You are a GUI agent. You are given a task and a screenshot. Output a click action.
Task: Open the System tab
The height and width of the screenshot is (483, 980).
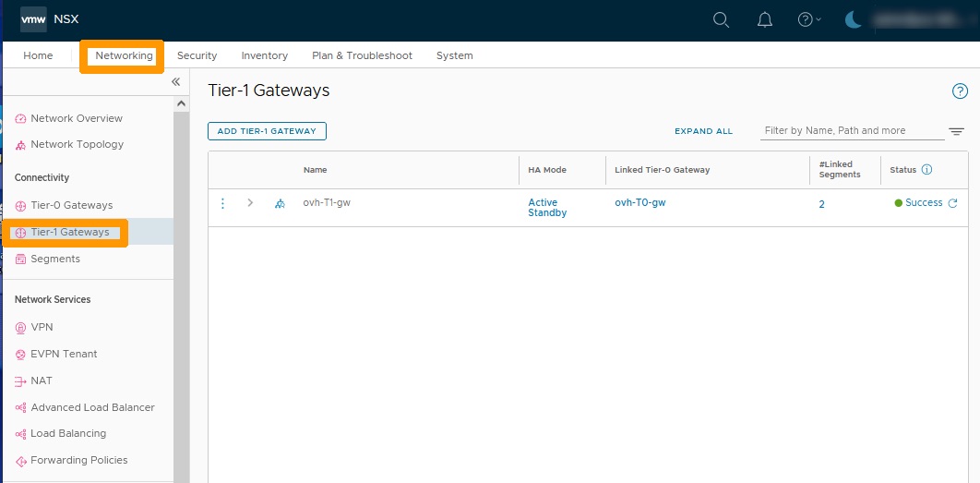click(454, 55)
